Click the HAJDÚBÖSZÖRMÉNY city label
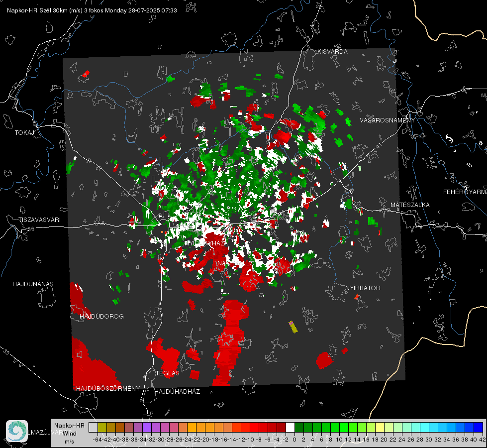The height and width of the screenshot is (448, 487). tap(108, 389)
